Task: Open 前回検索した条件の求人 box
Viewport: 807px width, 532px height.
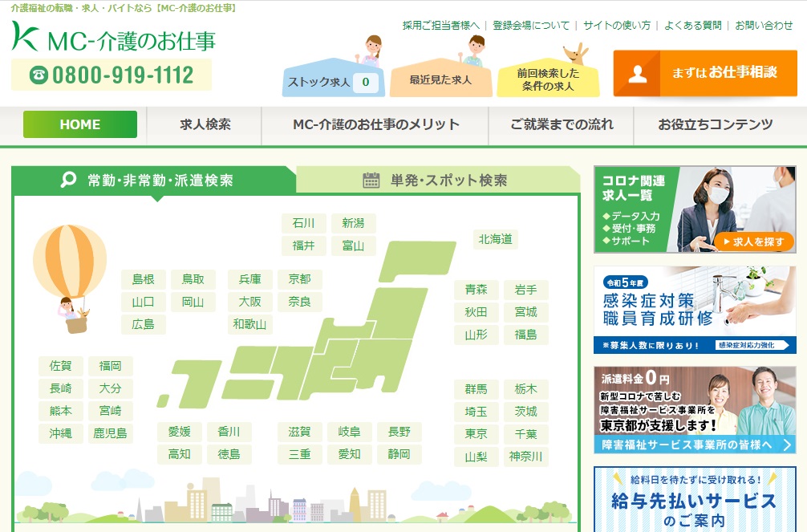Action: (x=548, y=79)
